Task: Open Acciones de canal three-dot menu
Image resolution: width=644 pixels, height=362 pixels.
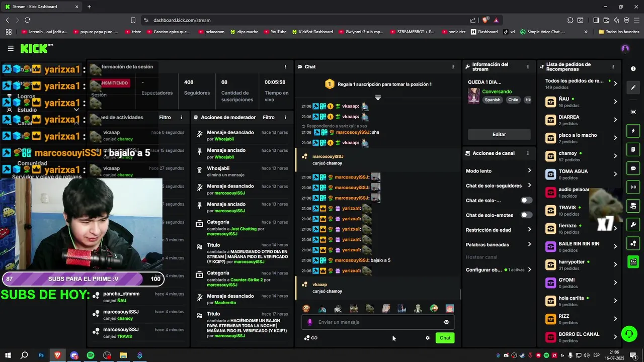Action: coord(528,153)
